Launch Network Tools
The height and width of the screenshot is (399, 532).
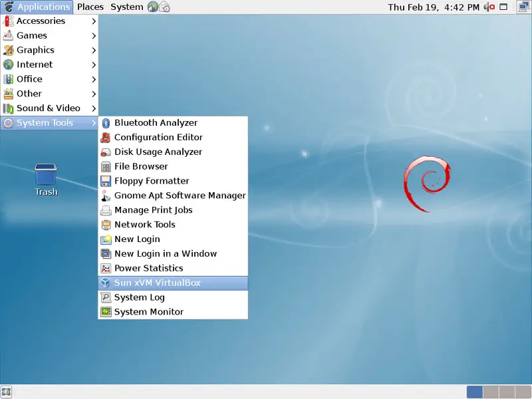[173, 225]
